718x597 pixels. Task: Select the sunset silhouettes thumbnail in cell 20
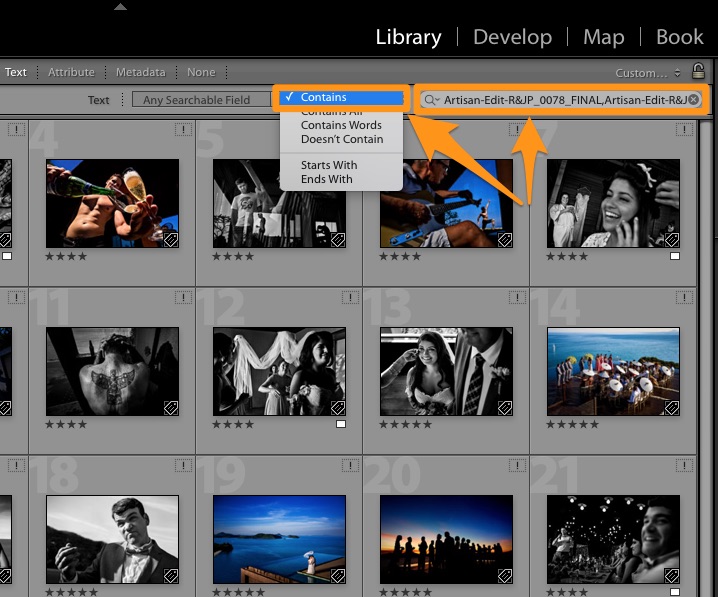[x=446, y=539]
